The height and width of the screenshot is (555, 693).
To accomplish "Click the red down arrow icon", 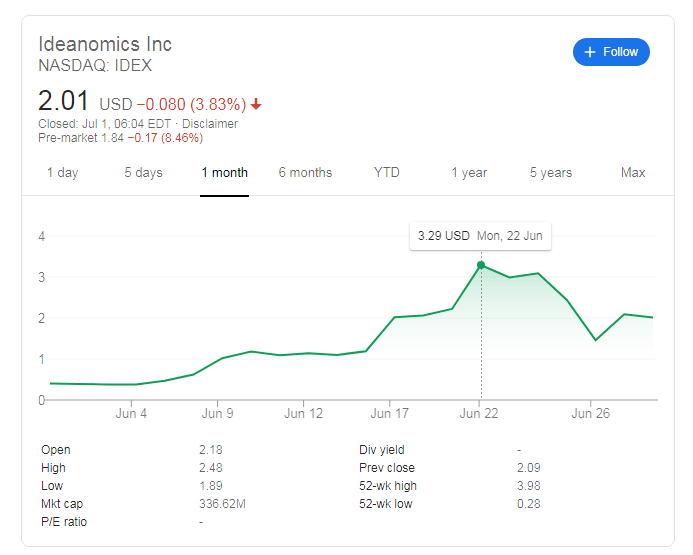I will point(257,104).
